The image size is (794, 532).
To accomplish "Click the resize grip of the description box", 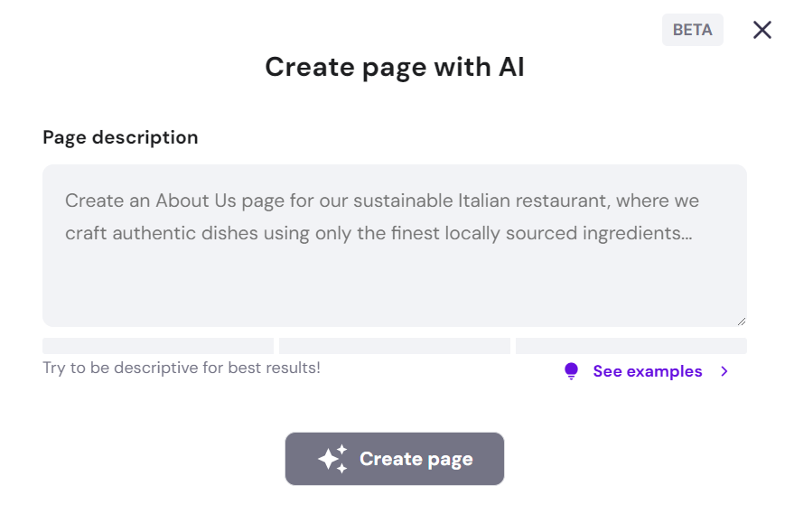I will coord(741,321).
